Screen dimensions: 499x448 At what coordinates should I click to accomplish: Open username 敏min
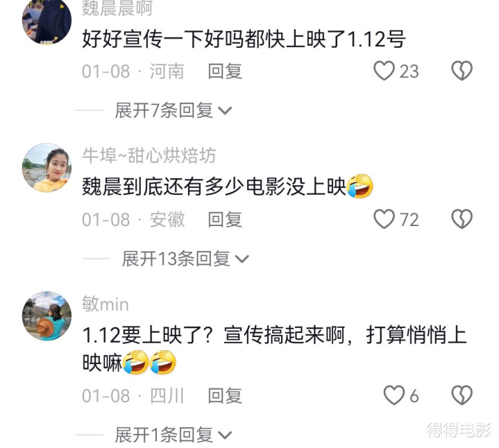point(105,304)
